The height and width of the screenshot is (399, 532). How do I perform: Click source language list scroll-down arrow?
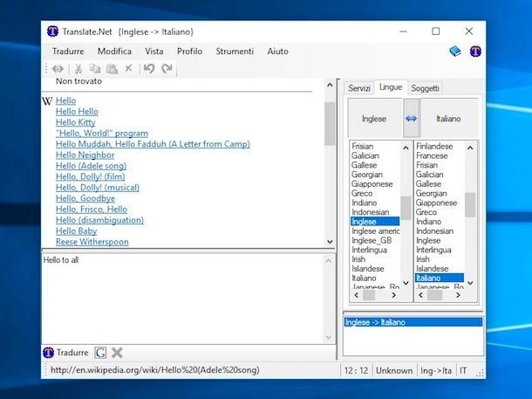406,283
